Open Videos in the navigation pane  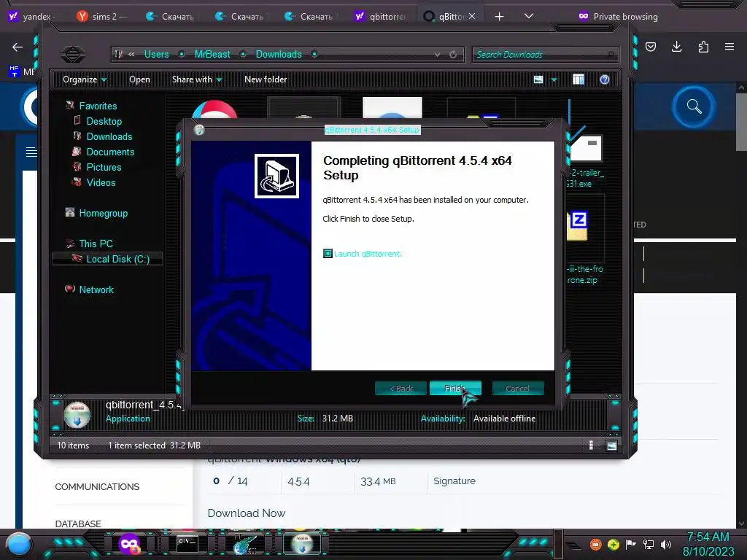(x=101, y=182)
